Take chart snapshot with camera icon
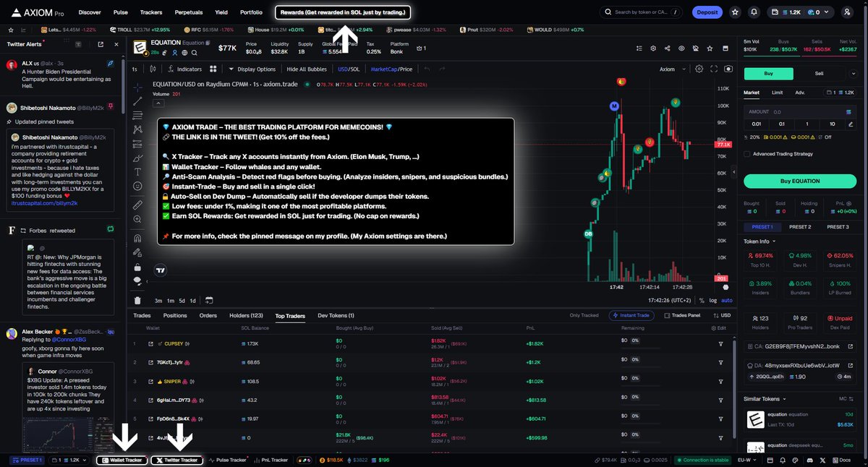This screenshot has width=868, height=467. [728, 69]
